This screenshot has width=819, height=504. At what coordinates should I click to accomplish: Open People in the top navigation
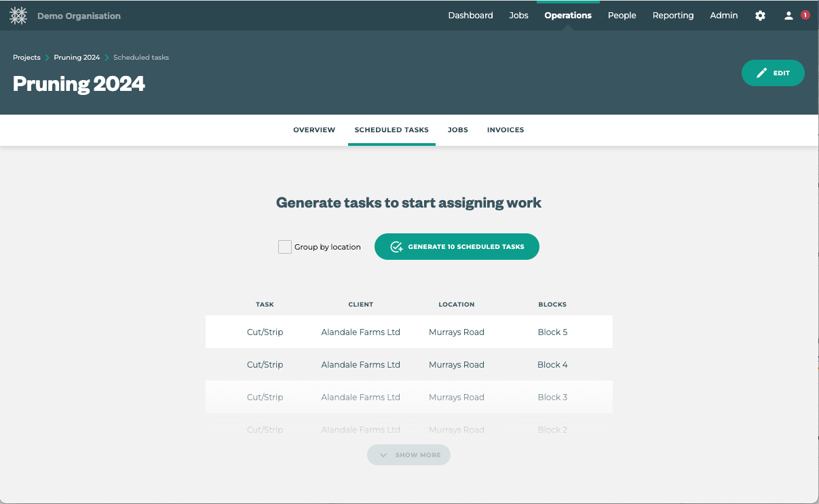coord(622,16)
